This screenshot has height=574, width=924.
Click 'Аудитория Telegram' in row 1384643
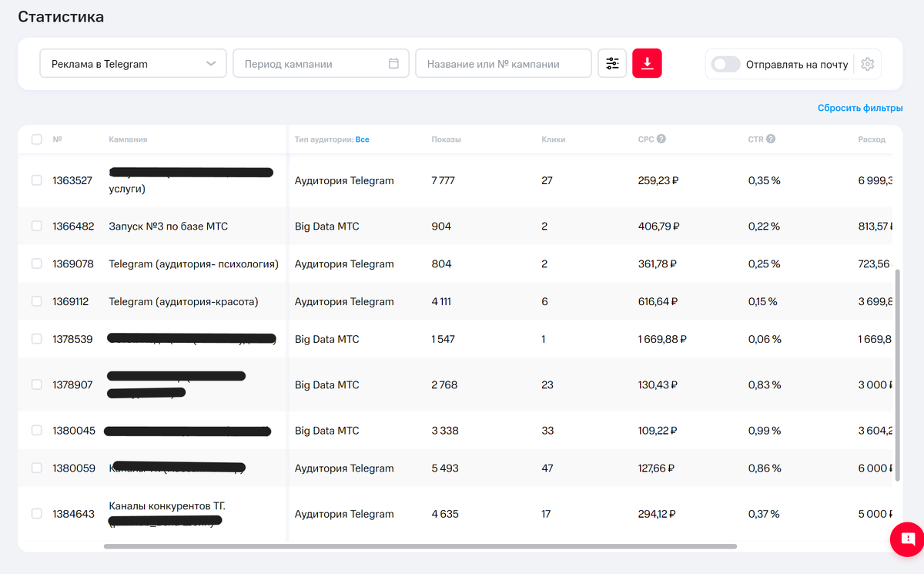click(x=344, y=514)
